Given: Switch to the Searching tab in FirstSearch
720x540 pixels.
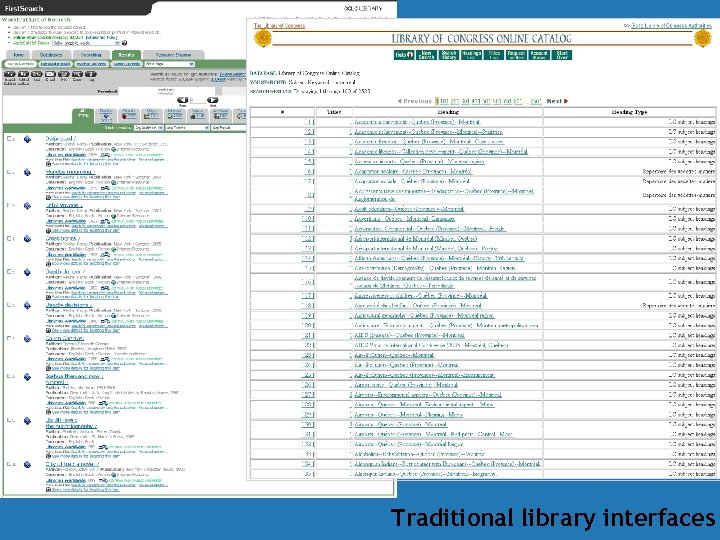Looking at the screenshot, I should pyautogui.click(x=91, y=55).
